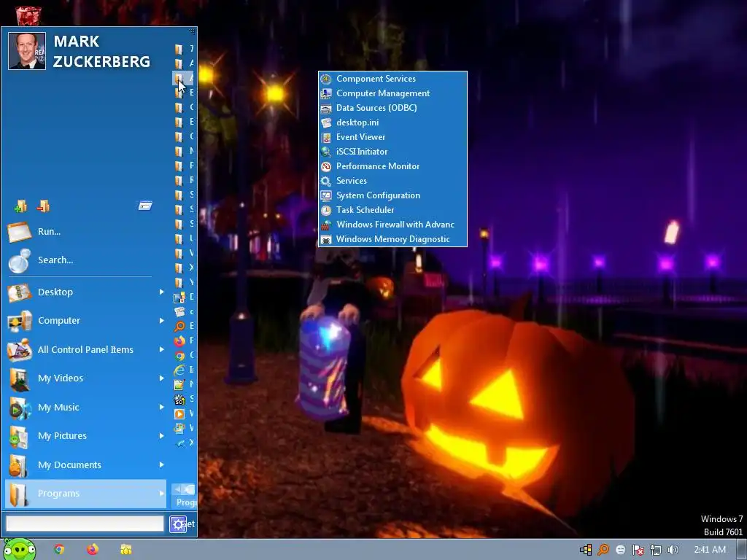Click the My Music folder icon
The width and height of the screenshot is (747, 560).
click(19, 408)
